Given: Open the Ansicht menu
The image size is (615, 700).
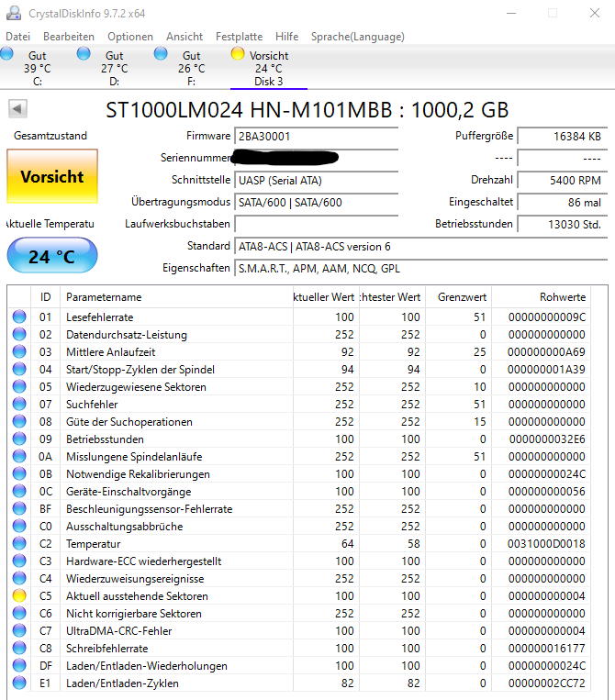Looking at the screenshot, I should [x=184, y=37].
